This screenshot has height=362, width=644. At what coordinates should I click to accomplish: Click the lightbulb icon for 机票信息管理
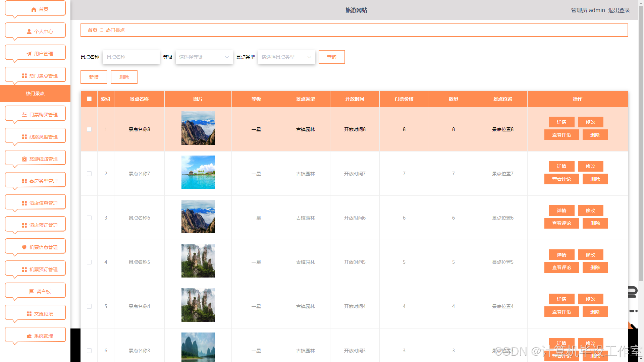pyautogui.click(x=24, y=247)
